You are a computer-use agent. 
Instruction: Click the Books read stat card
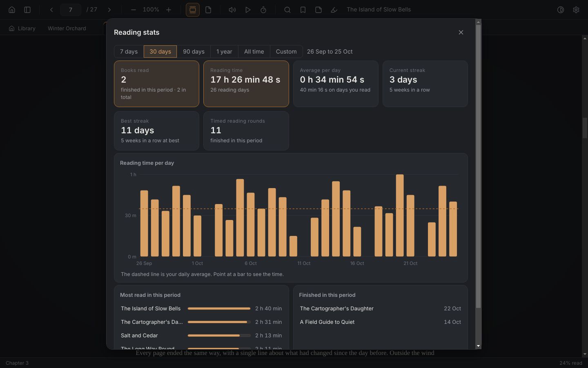[156, 84]
